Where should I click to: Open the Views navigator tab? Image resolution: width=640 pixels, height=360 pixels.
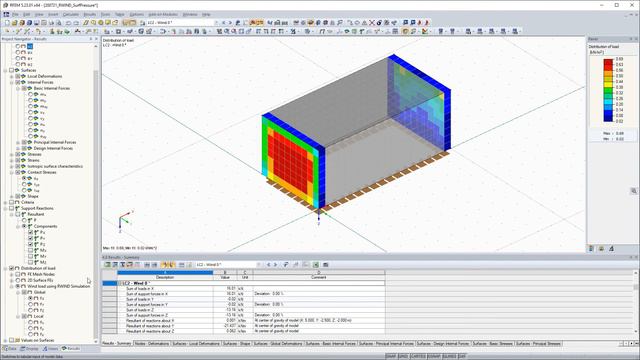(51, 349)
